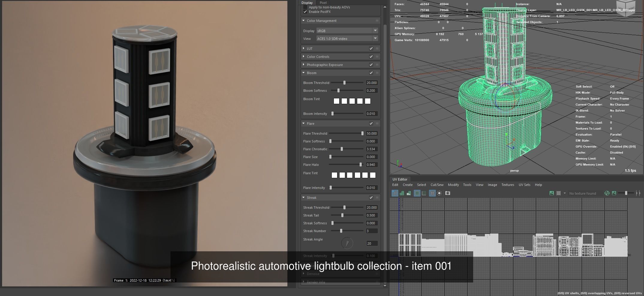
Task: Click the Photographic Exposure section handle icon
Action: [377, 65]
